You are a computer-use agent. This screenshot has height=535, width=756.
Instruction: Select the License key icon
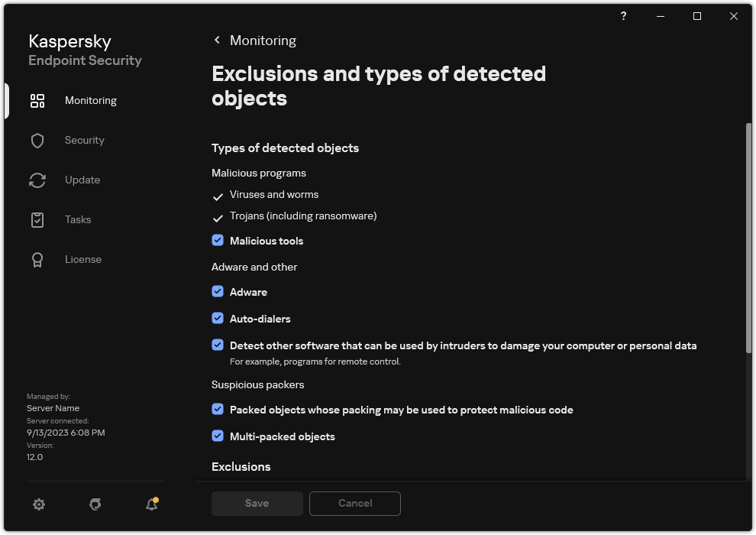point(37,259)
